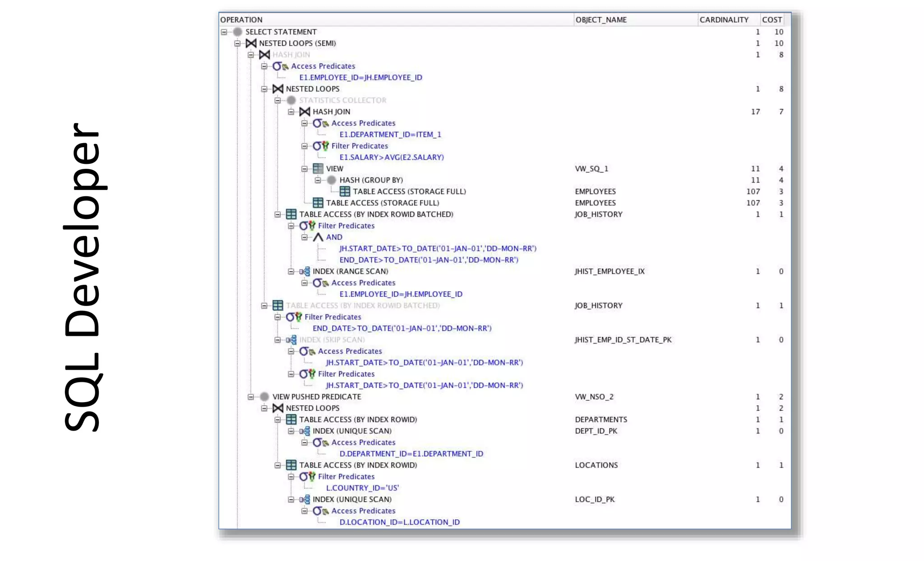The height and width of the screenshot is (561, 924).
Task: Click object name DEPT_ID_PK
Action: pos(596,431)
